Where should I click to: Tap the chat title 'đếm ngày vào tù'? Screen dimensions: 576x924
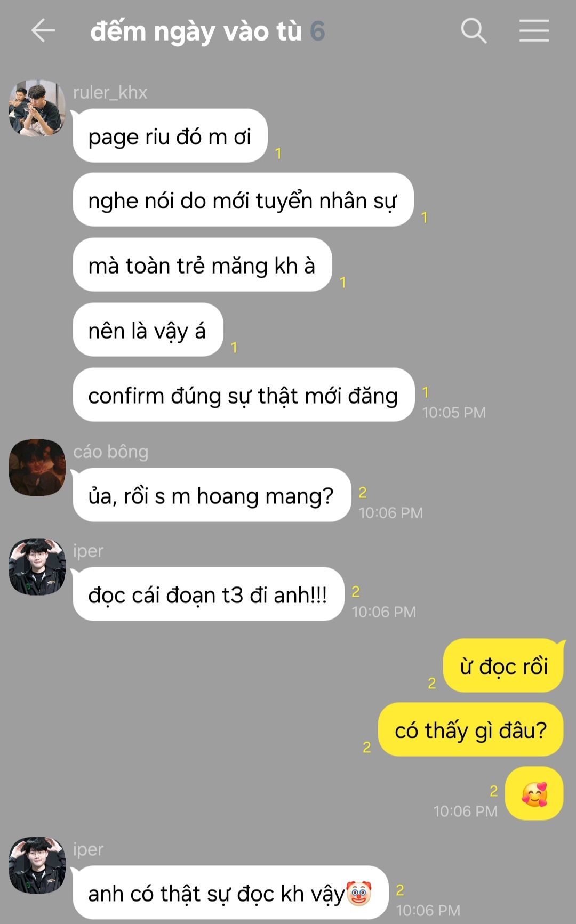pos(196,31)
